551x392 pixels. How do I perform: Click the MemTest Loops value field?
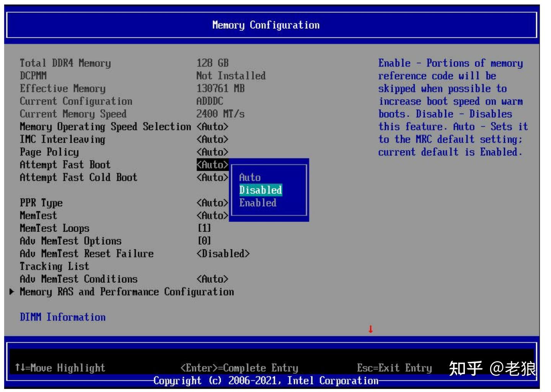pos(204,228)
